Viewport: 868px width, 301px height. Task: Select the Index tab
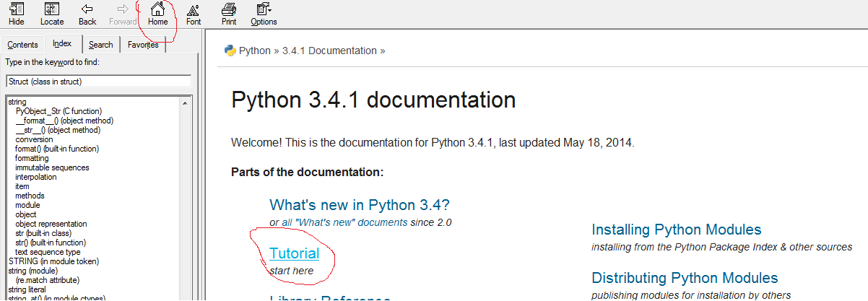point(62,43)
